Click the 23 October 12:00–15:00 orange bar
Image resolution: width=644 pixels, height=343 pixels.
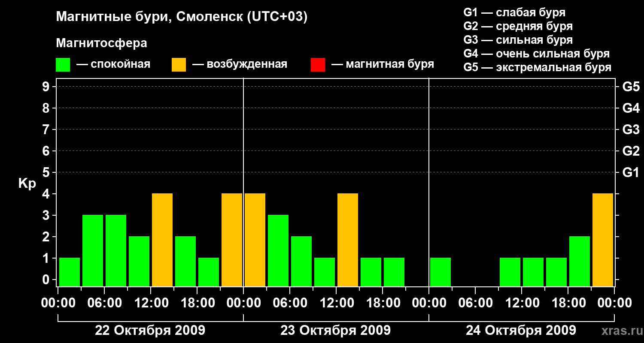(x=348, y=240)
